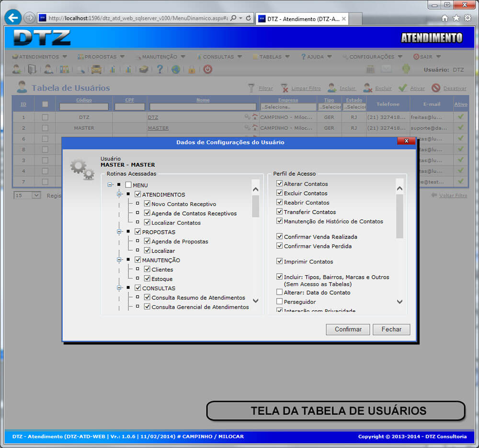The image size is (479, 448).
Task: Click the blue question mark help icon
Action: tap(160, 69)
